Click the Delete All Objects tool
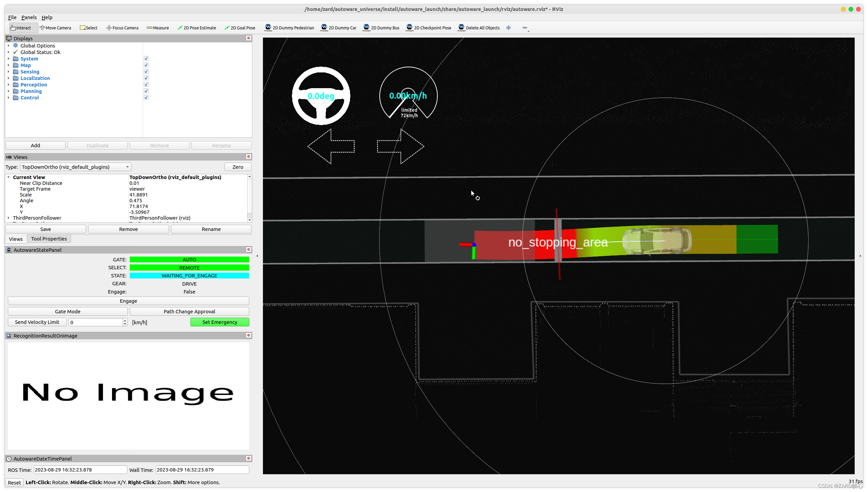This screenshot has width=868, height=492. pos(479,28)
